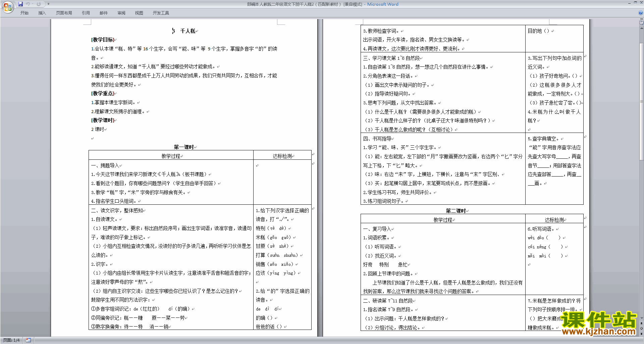Click the vertical scrollbar down arrow

(642, 318)
